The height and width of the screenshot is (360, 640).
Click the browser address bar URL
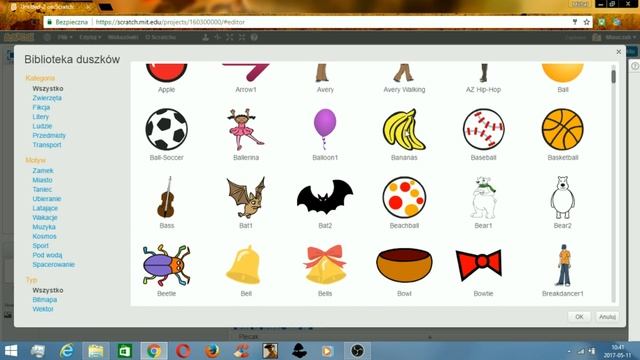pos(170,22)
